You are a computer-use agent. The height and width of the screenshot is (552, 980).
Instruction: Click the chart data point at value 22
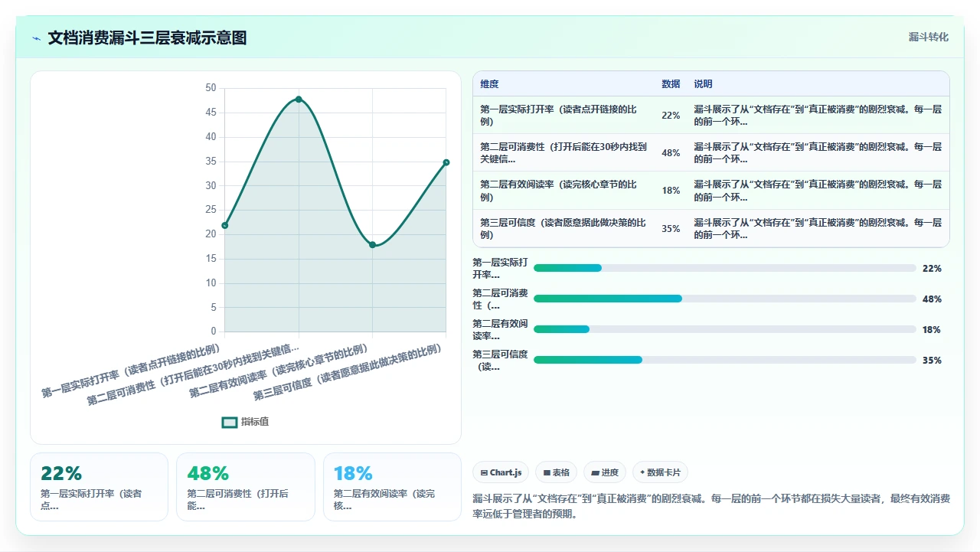pyautogui.click(x=224, y=225)
